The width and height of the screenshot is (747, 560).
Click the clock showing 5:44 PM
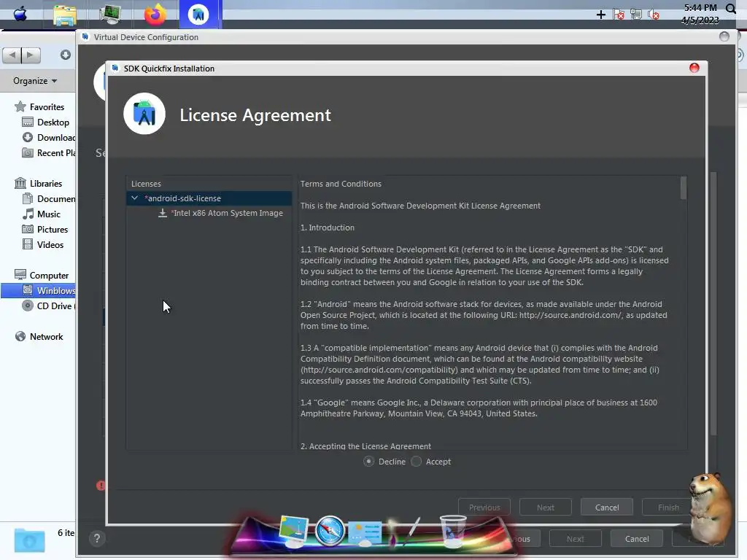700,8
